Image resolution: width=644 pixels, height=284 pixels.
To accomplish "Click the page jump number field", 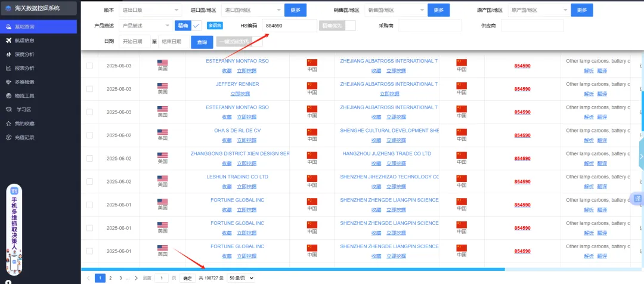I will (162, 278).
